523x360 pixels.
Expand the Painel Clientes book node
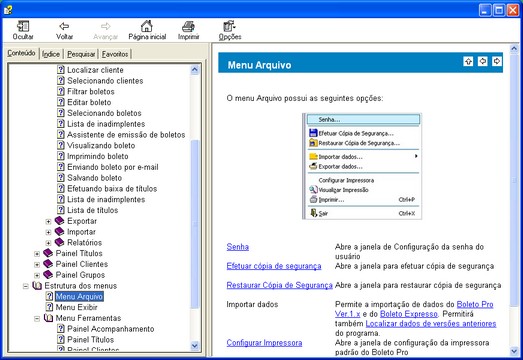(x=37, y=265)
